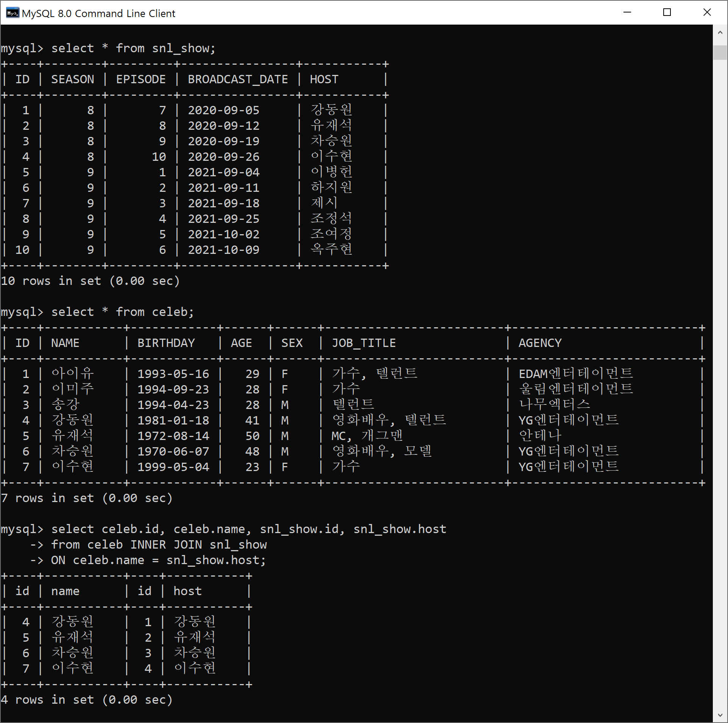The image size is (728, 723).
Task: Close the MySQL Command Line Client window
Action: (707, 12)
